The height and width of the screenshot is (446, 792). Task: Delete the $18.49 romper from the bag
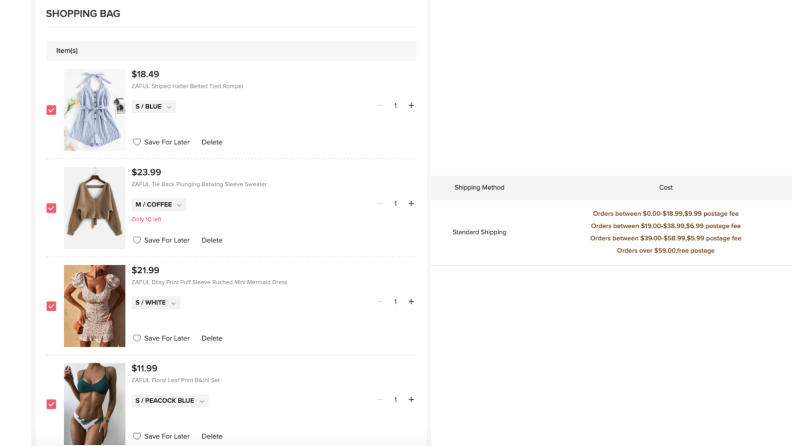coord(212,142)
